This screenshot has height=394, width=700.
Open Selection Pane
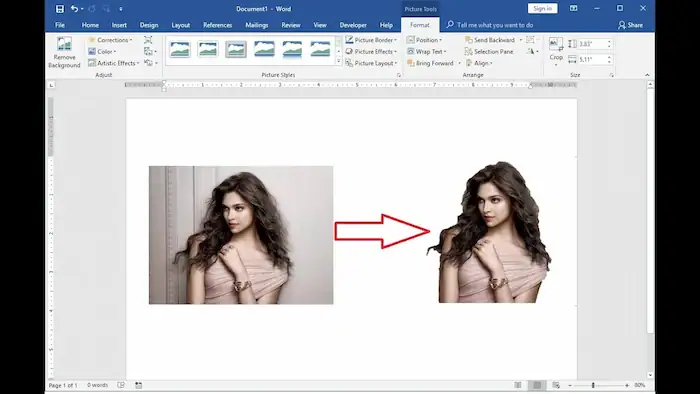point(489,51)
